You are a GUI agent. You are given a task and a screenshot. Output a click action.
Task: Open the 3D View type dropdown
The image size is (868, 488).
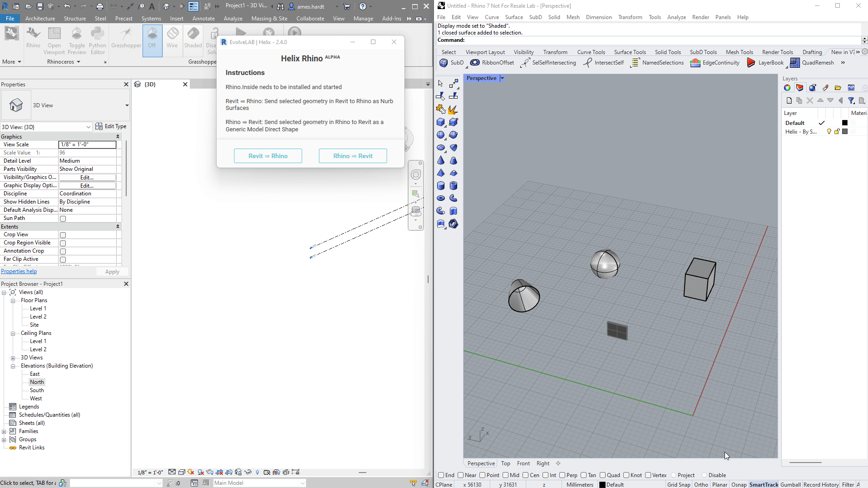click(x=127, y=105)
